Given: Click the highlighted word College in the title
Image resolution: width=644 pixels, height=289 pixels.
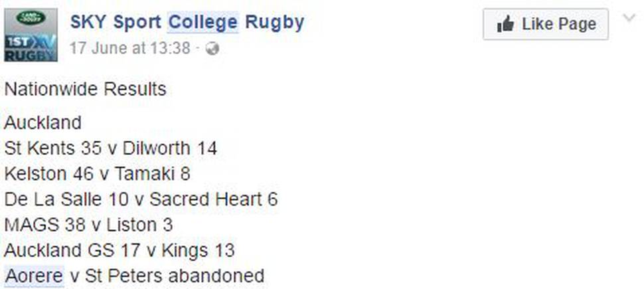Looking at the screenshot, I should (x=203, y=22).
